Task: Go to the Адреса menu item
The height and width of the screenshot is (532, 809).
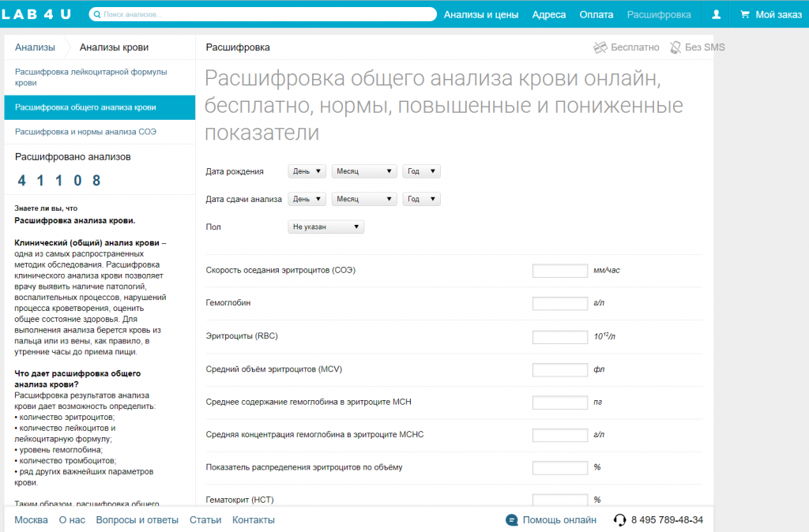Action: pyautogui.click(x=548, y=14)
